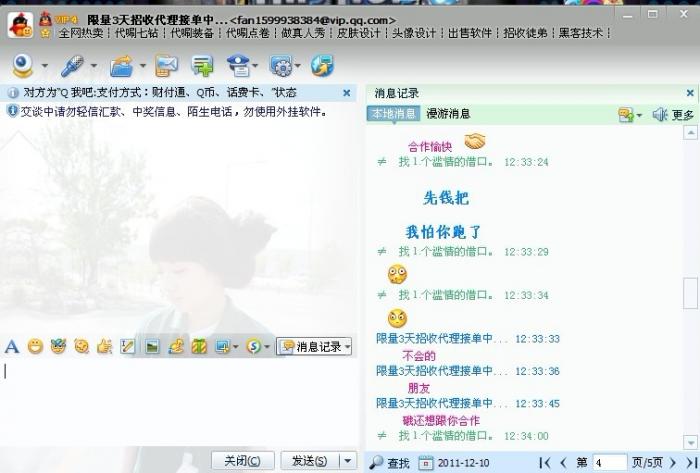Send a gift with gift box icon
Screen dimensions: 700x473
coord(199,346)
